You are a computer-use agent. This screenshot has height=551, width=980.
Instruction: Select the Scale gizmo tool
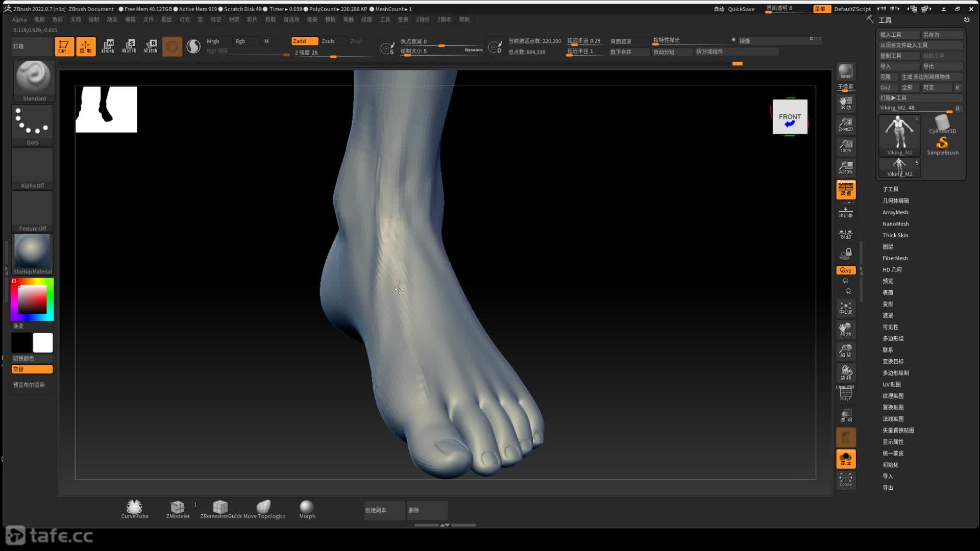pyautogui.click(x=129, y=46)
